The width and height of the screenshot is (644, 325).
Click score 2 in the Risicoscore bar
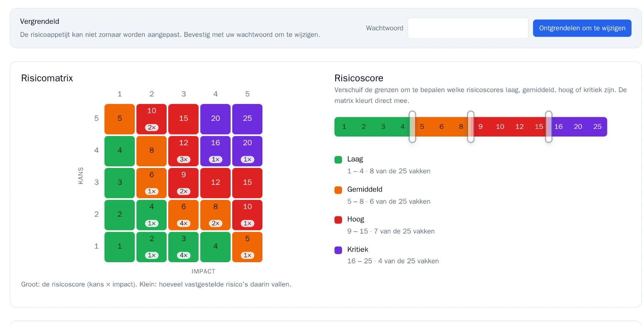pos(363,126)
